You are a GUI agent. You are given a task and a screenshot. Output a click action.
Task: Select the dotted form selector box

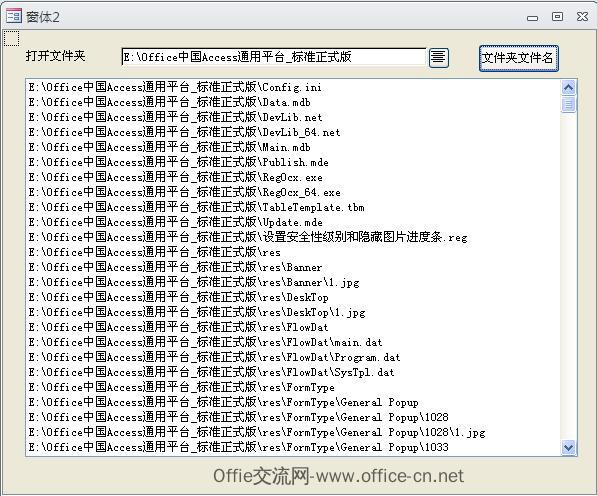coord(11,38)
